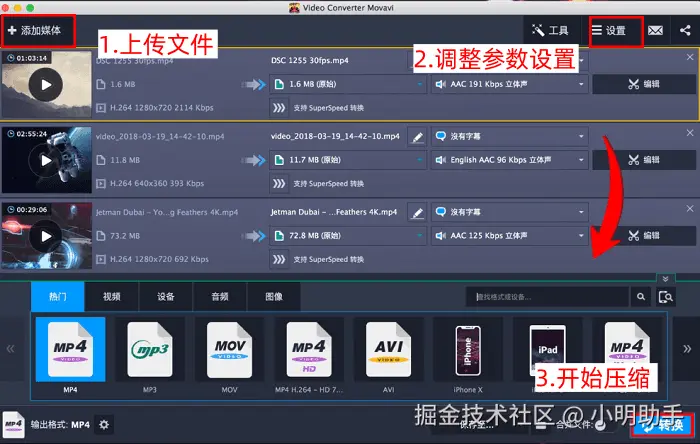Open the Settings (设置) menu
This screenshot has width=700, height=444.
(615, 30)
